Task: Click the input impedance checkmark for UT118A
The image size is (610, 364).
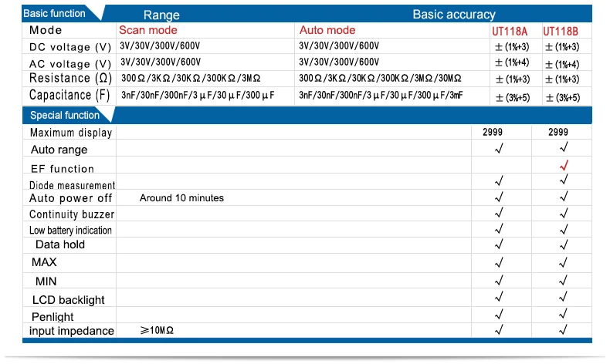Action: click(499, 330)
